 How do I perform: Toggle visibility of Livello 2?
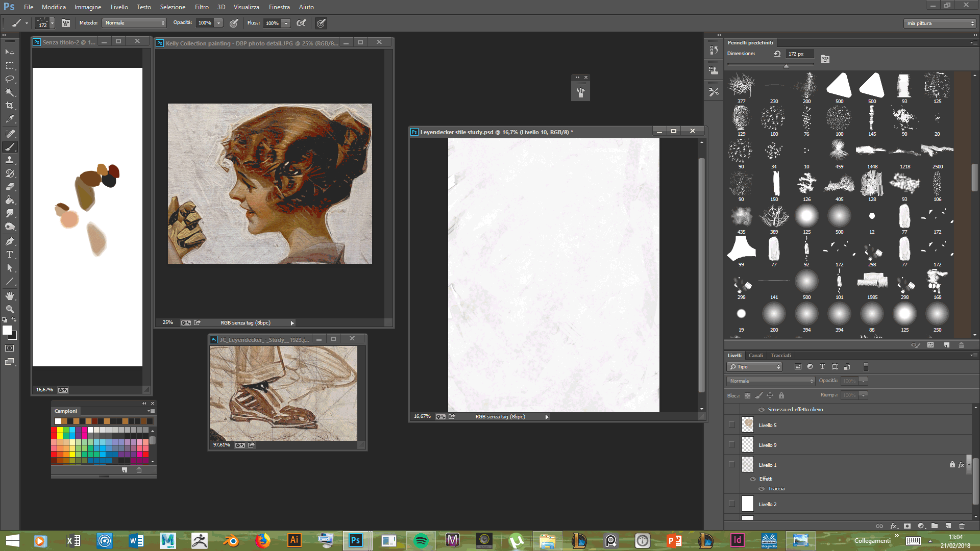click(x=732, y=504)
